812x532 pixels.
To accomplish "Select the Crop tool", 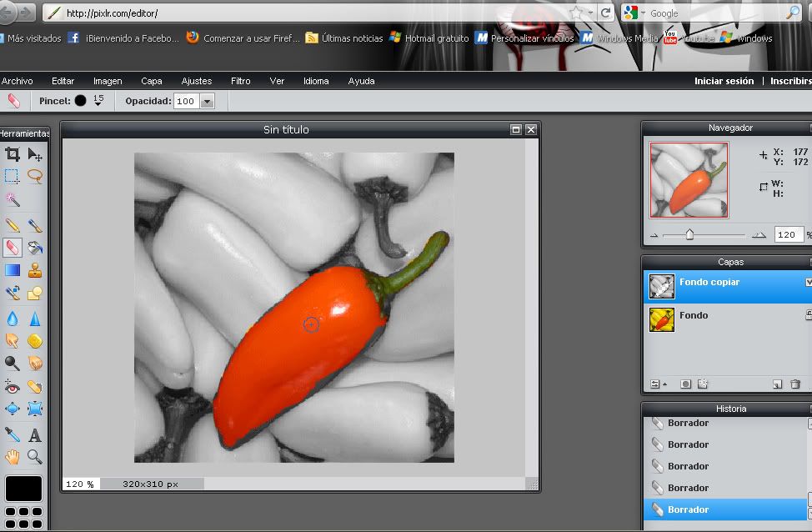I will (x=13, y=154).
